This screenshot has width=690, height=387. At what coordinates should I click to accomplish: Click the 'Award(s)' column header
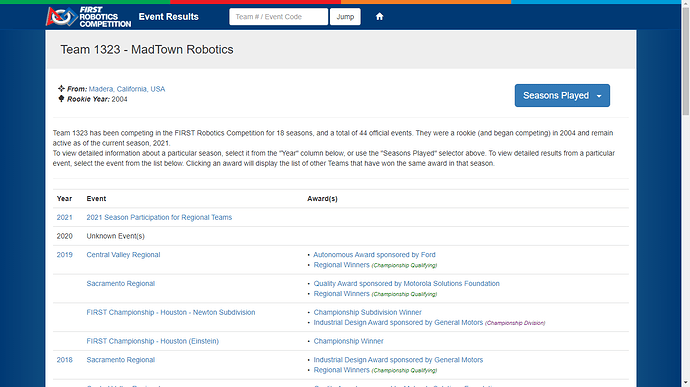click(x=322, y=199)
